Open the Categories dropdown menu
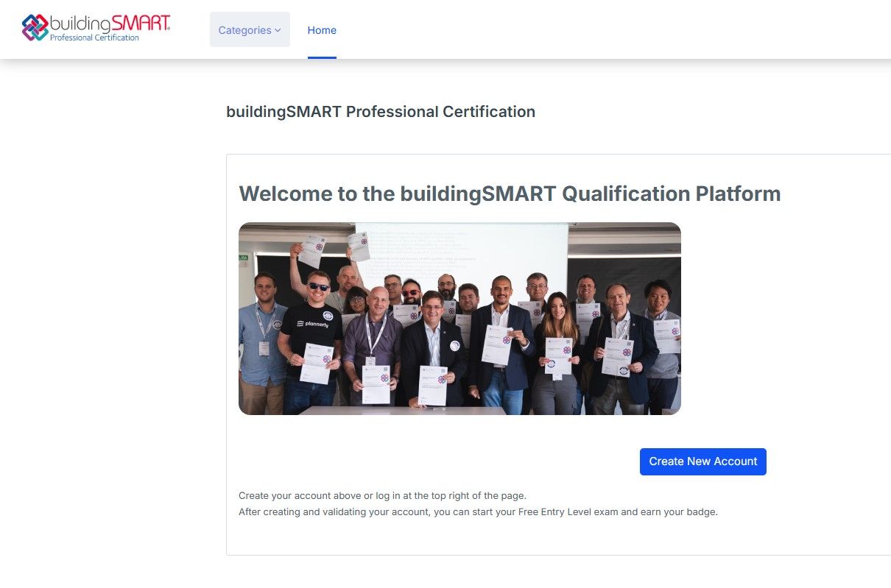This screenshot has width=891, height=588. pos(250,30)
